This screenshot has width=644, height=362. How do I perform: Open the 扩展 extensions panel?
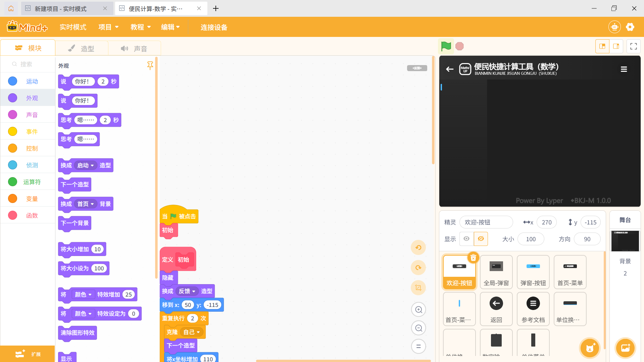[x=27, y=354]
